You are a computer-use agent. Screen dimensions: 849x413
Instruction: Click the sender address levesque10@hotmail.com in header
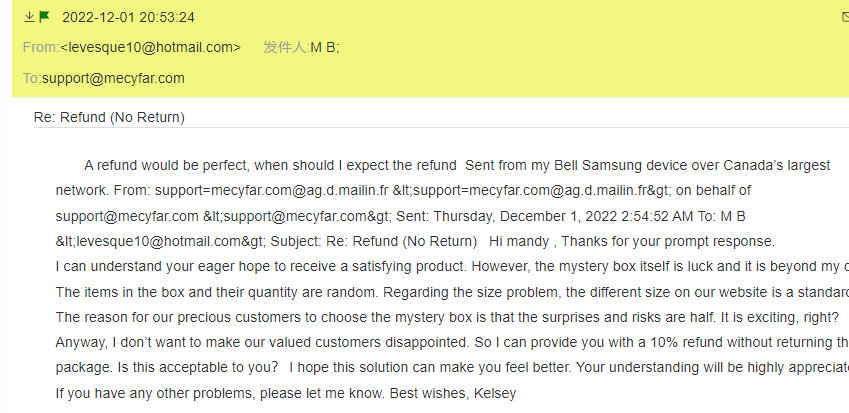click(150, 47)
